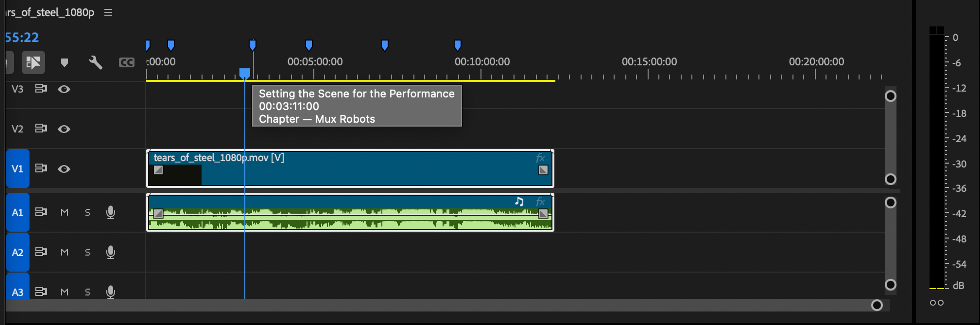980x325 pixels.
Task: Click the playhead timecode display
Action: 22,37
